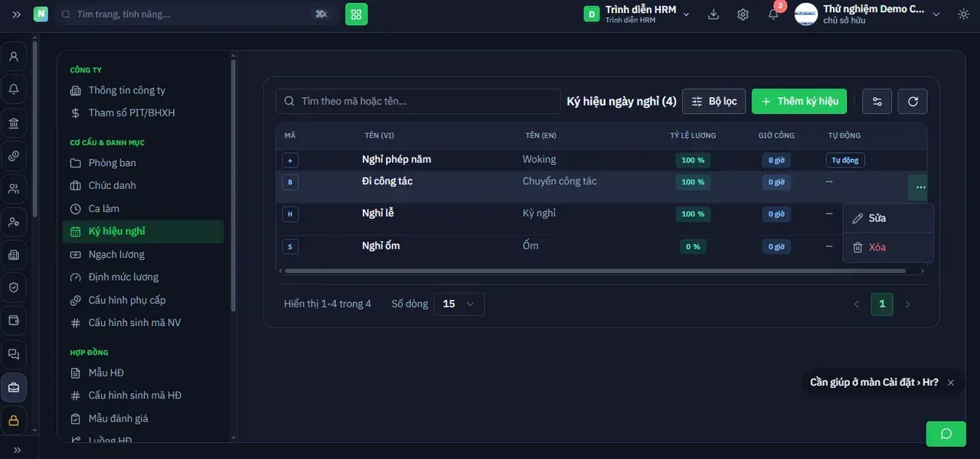Viewport: 980px width, 459px height.
Task: Click the refresh table icon
Action: coord(913,101)
